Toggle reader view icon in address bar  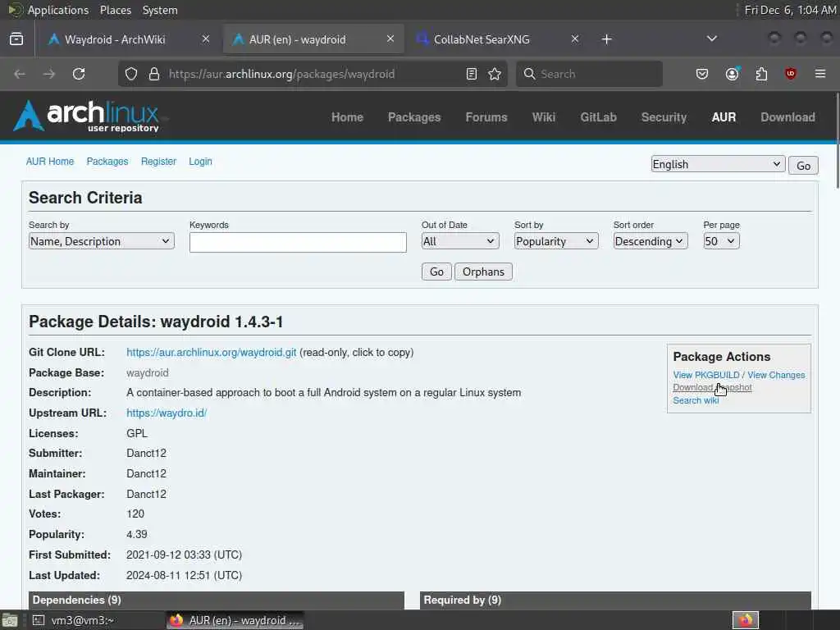point(472,74)
